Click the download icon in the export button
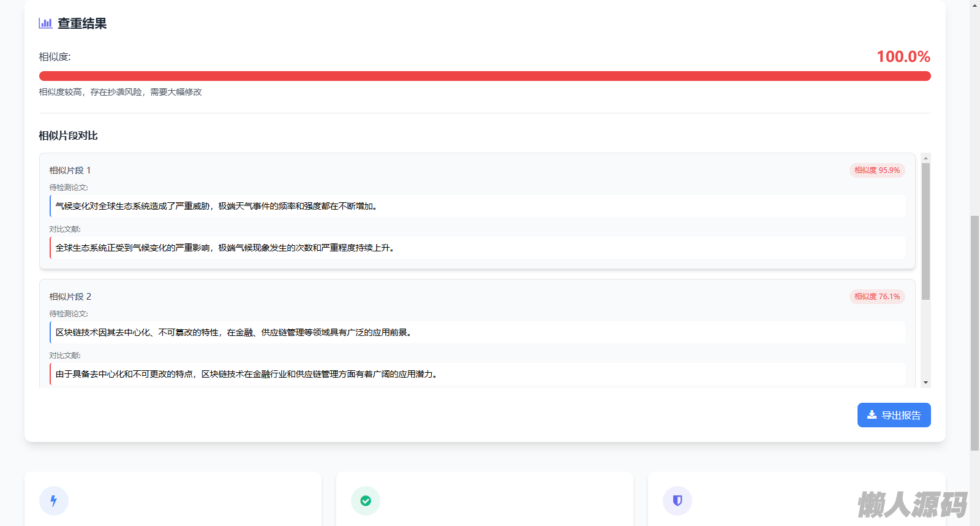Image resolution: width=980 pixels, height=526 pixels. (872, 415)
